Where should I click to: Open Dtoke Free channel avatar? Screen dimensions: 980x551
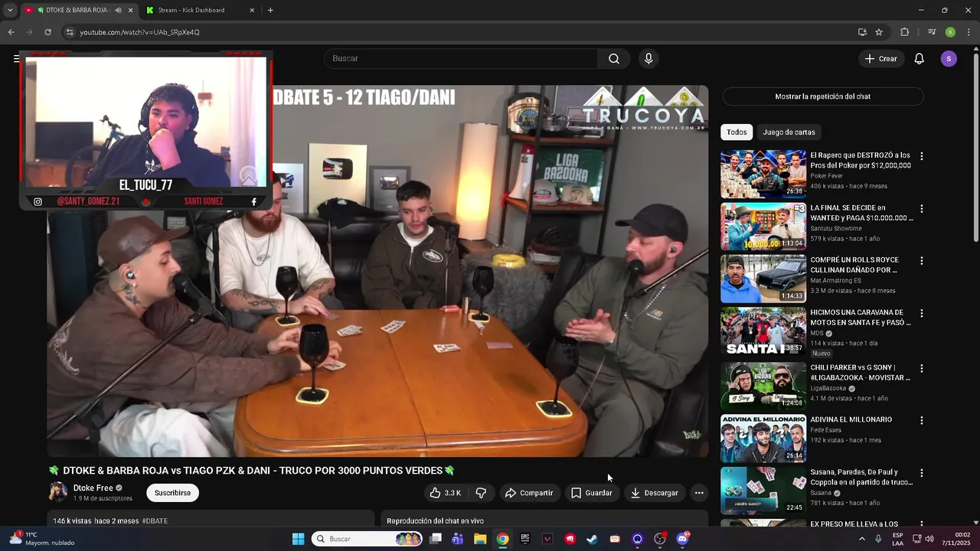58,492
